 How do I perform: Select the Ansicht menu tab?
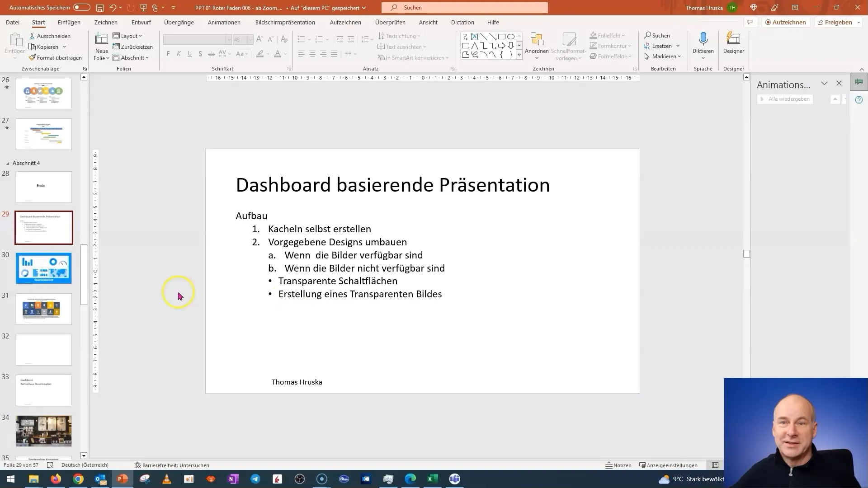(427, 22)
